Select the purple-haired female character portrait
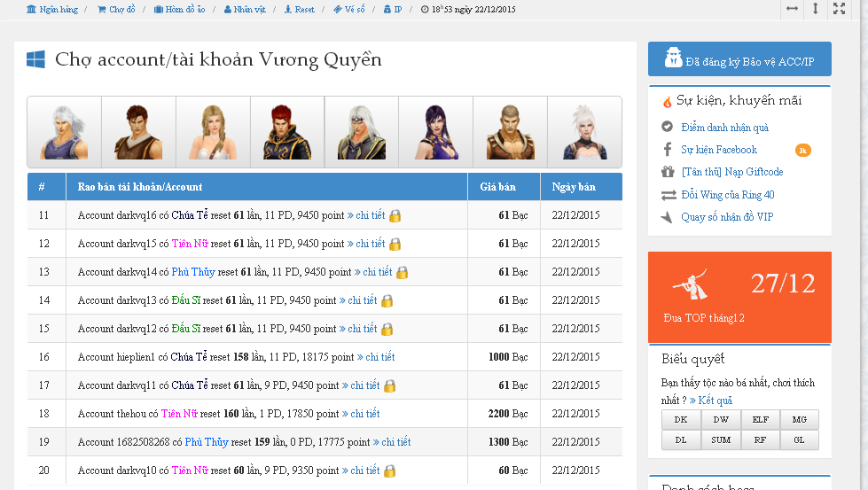868x490 pixels. click(x=435, y=132)
